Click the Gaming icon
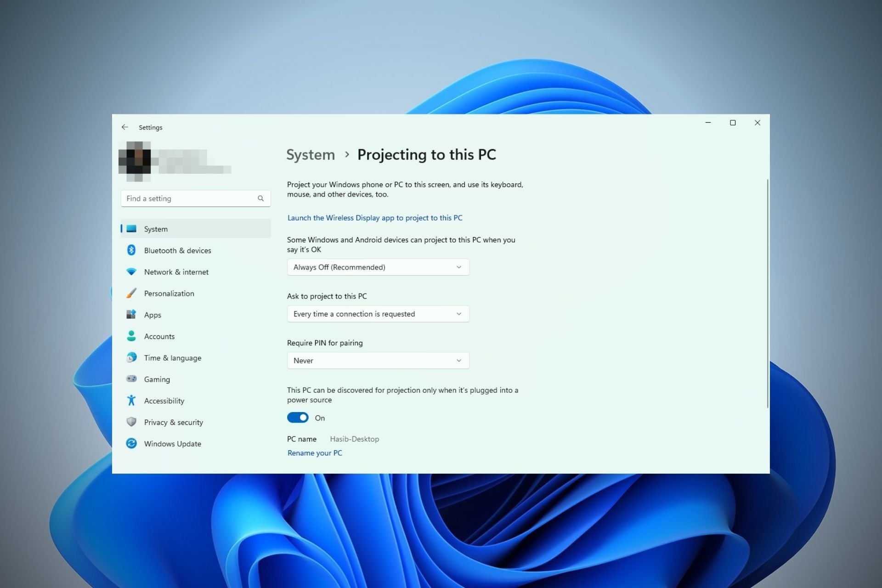 point(130,379)
